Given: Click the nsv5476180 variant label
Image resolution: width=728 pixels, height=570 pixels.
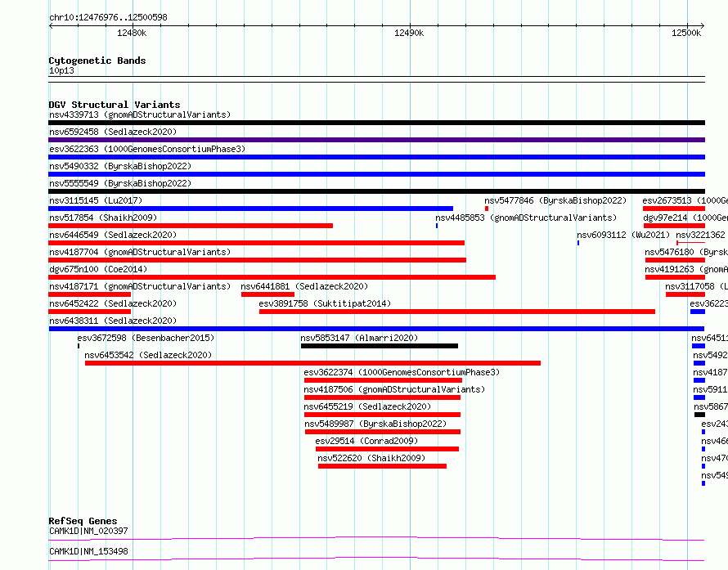Looking at the screenshot, I should coord(685,252).
